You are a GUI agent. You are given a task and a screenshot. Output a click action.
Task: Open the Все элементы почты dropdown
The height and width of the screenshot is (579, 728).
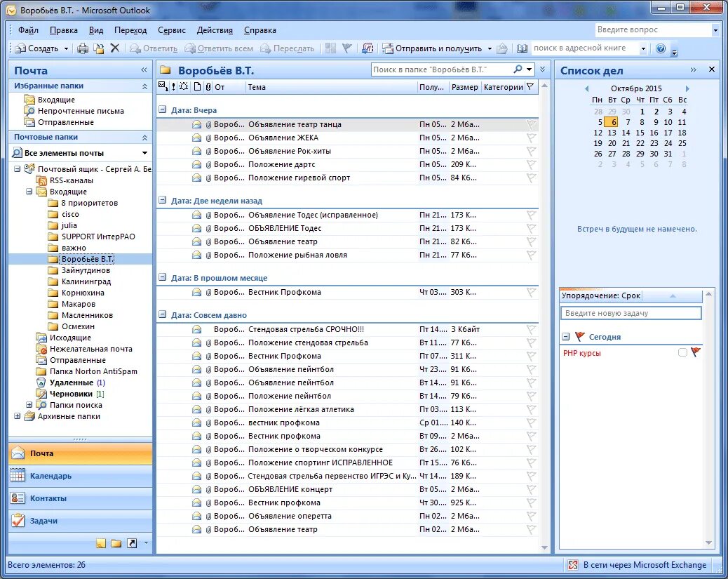tap(144, 153)
